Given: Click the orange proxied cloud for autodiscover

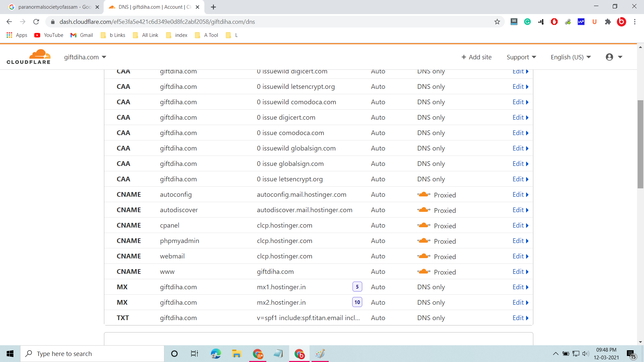Looking at the screenshot, I should click(424, 210).
